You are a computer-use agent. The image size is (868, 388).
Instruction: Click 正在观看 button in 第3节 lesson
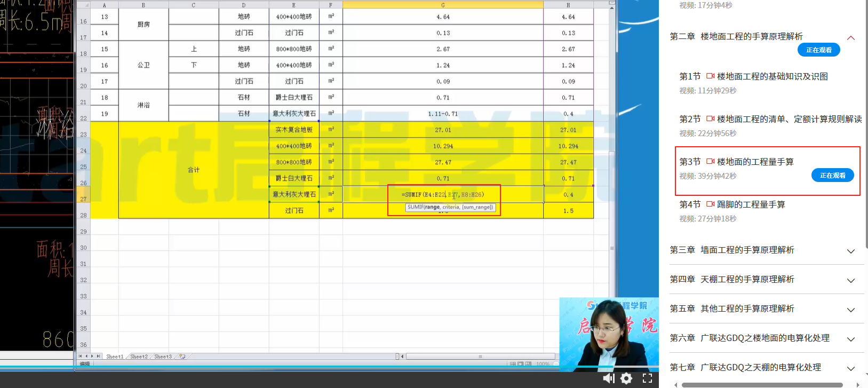(x=833, y=175)
